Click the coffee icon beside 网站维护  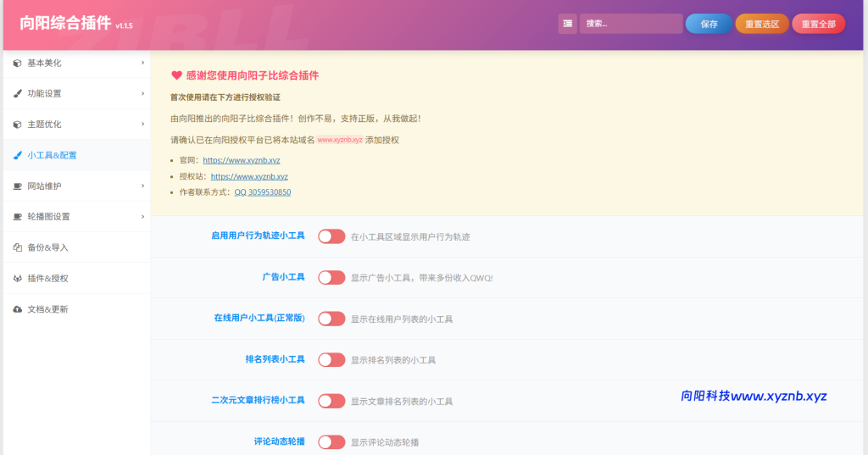point(17,186)
